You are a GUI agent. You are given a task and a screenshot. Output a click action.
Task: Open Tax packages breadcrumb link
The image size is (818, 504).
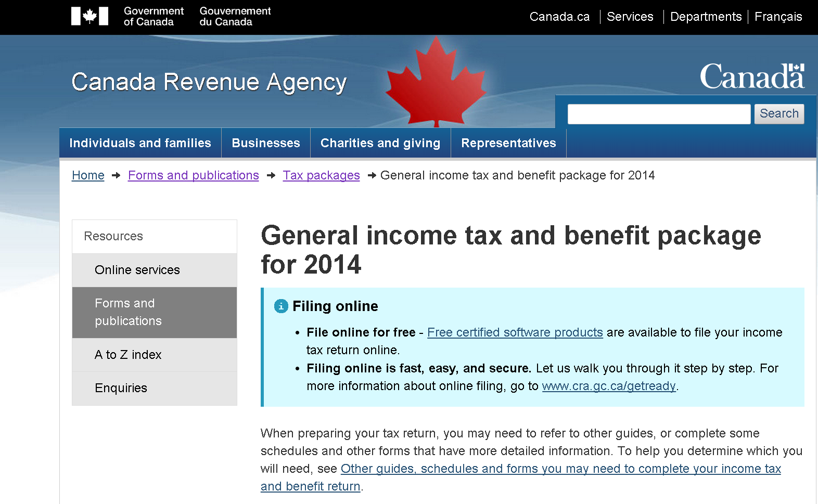click(322, 176)
